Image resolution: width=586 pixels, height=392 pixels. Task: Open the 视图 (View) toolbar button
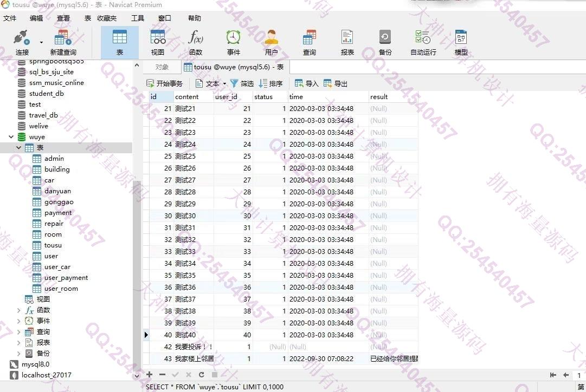click(x=158, y=43)
